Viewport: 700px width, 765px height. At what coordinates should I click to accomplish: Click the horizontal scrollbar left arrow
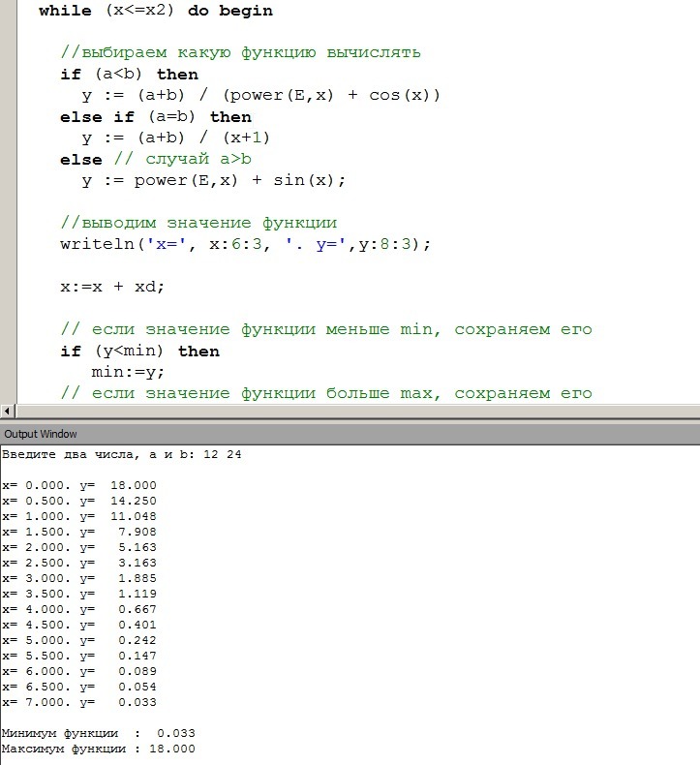[8, 411]
